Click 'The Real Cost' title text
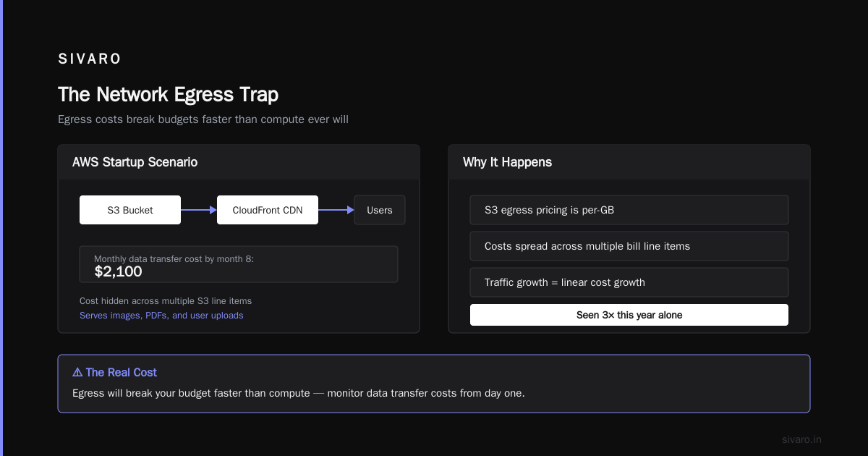The image size is (868, 456). (x=121, y=372)
